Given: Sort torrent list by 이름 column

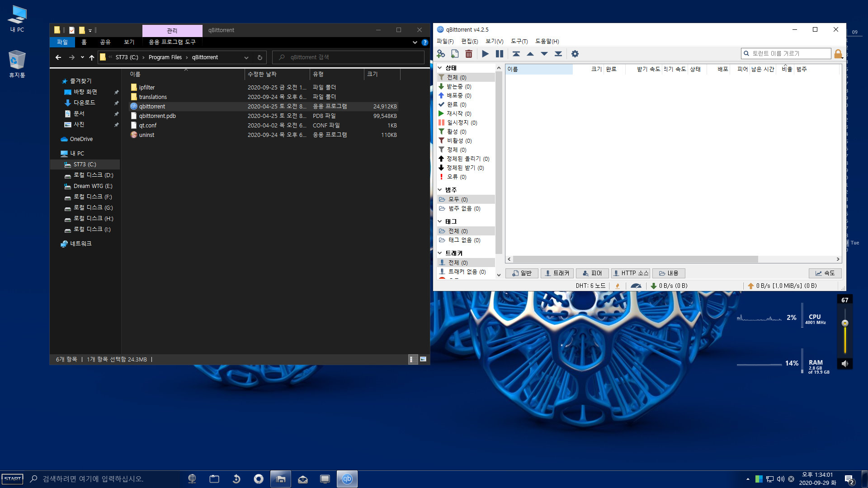Looking at the screenshot, I should pyautogui.click(x=539, y=69).
